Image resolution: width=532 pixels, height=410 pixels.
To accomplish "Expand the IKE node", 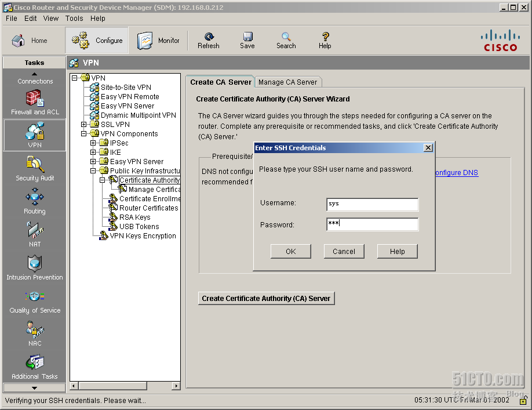I will coord(93,153).
